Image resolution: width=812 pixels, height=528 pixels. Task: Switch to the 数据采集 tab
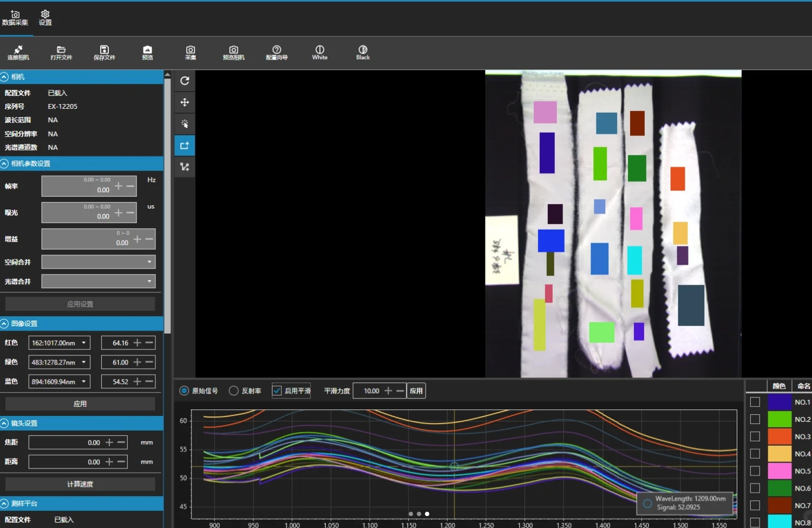click(x=15, y=18)
